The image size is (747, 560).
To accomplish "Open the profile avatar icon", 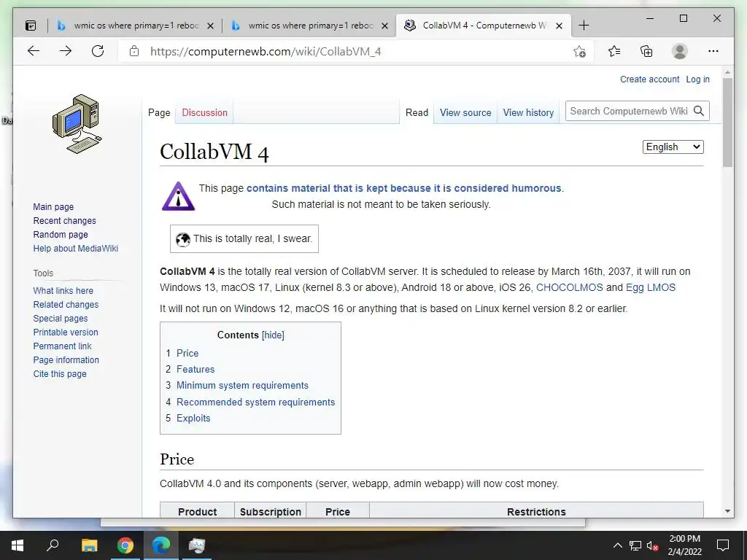I will click(x=680, y=51).
